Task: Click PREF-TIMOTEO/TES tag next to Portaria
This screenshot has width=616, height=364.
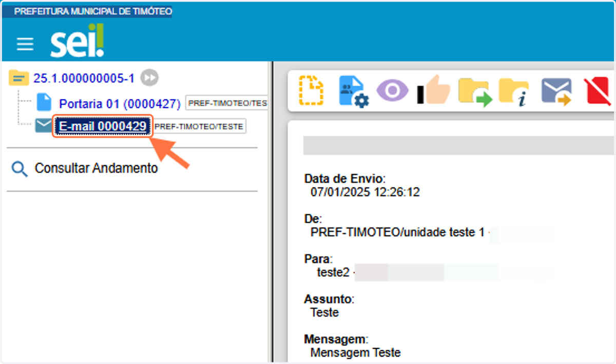Action: click(x=226, y=103)
